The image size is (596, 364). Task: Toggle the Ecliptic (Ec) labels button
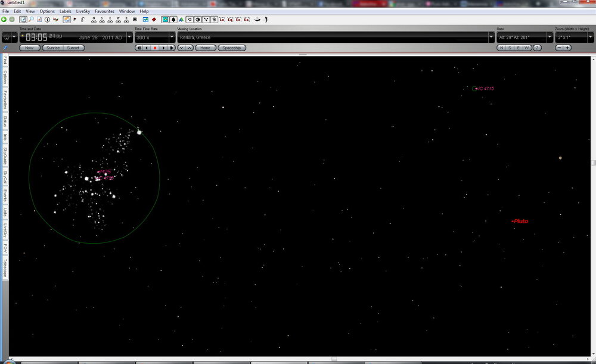(x=237, y=19)
